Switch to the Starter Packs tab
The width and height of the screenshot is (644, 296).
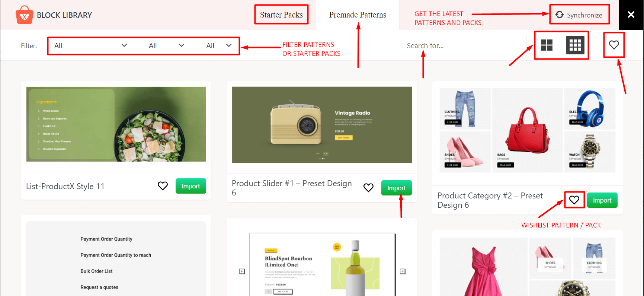point(281,15)
